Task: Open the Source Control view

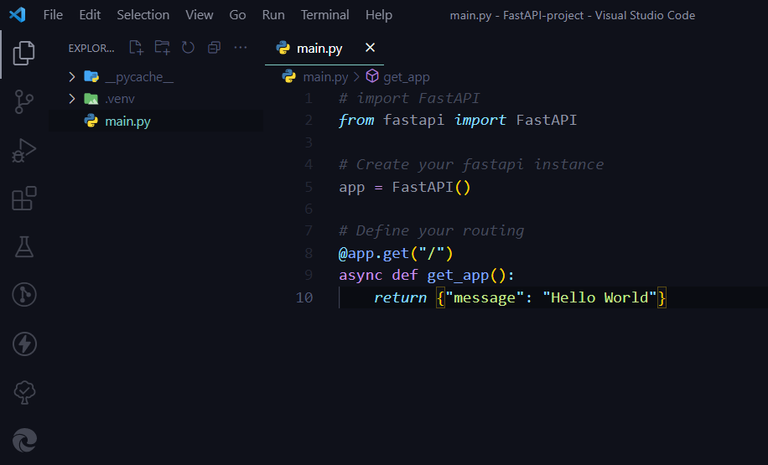Action: click(24, 101)
